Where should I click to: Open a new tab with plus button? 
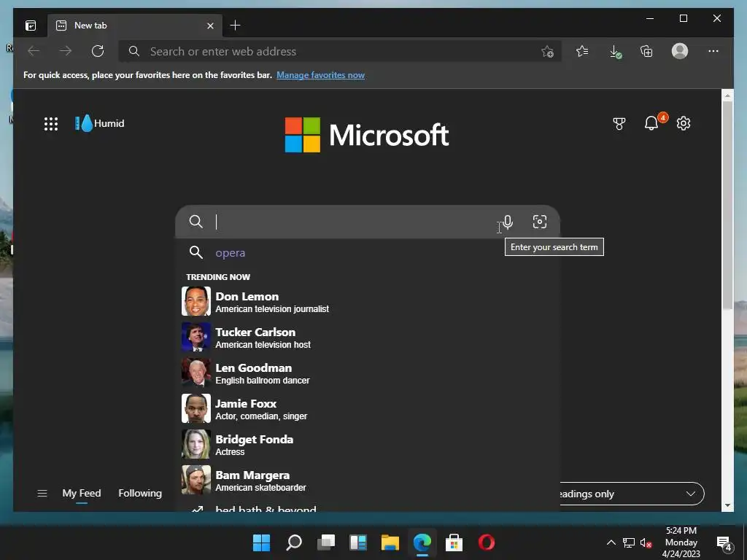point(236,26)
